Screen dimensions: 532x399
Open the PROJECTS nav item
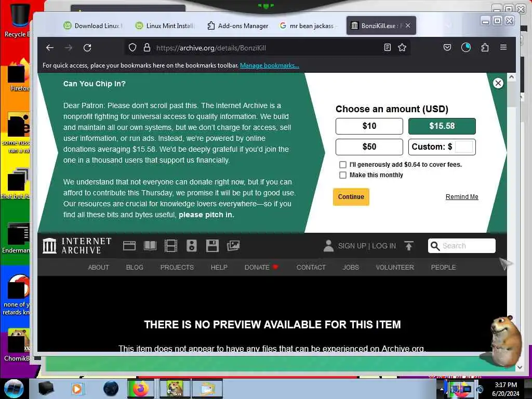point(177,268)
